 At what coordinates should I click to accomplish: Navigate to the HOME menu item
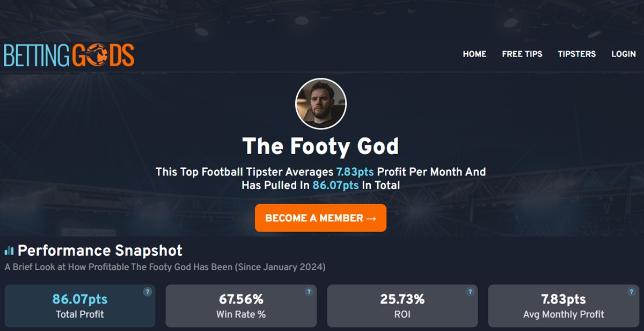pyautogui.click(x=474, y=54)
